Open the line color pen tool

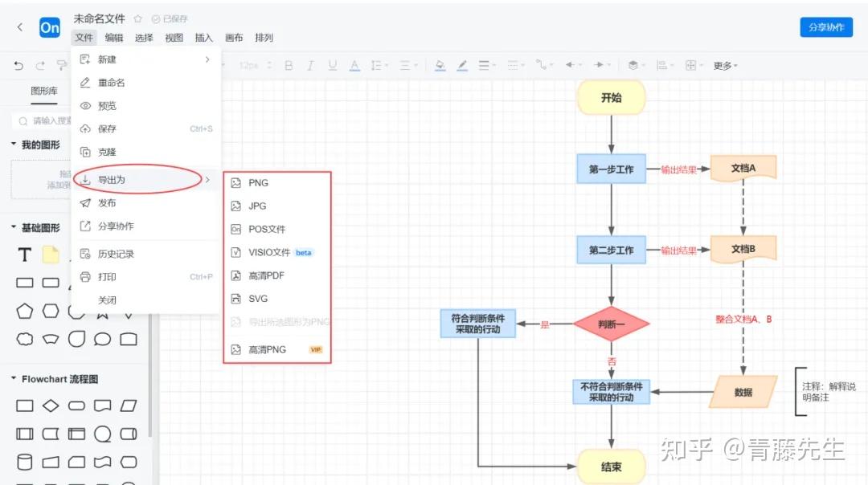(x=461, y=65)
